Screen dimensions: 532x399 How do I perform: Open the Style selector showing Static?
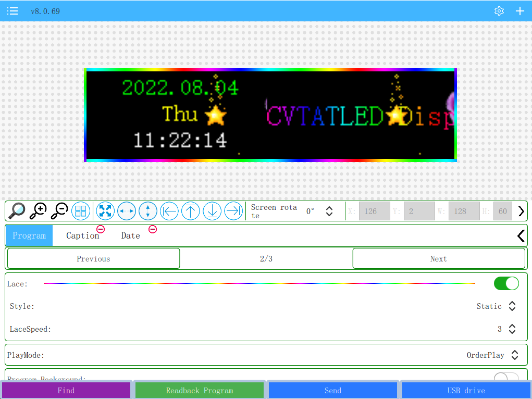[x=496, y=306]
